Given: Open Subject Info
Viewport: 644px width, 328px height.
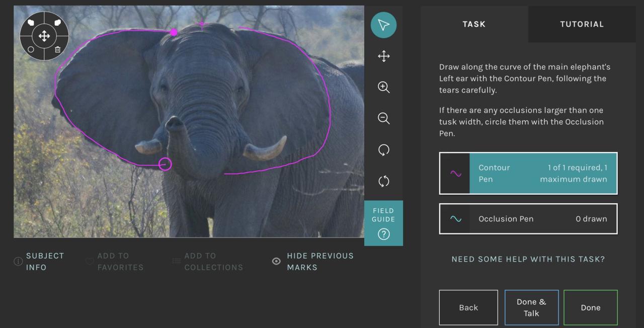Looking at the screenshot, I should click(39, 262).
